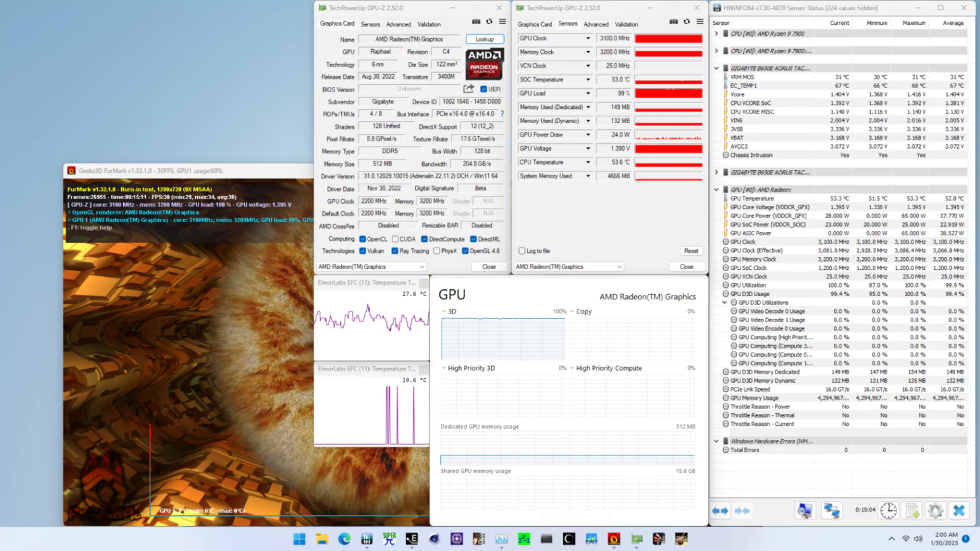Toggle the UEFI checkbox
Image resolution: width=980 pixels, height=551 pixels.
point(483,89)
